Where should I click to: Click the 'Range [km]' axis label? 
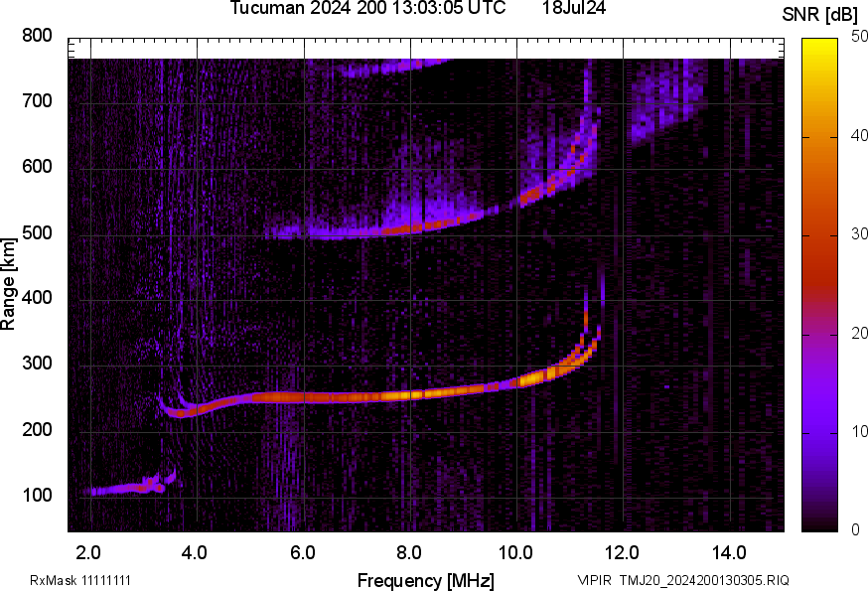(9, 283)
